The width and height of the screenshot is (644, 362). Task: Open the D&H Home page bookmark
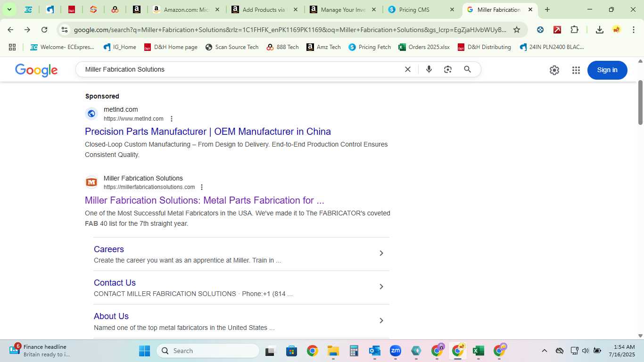point(171,47)
